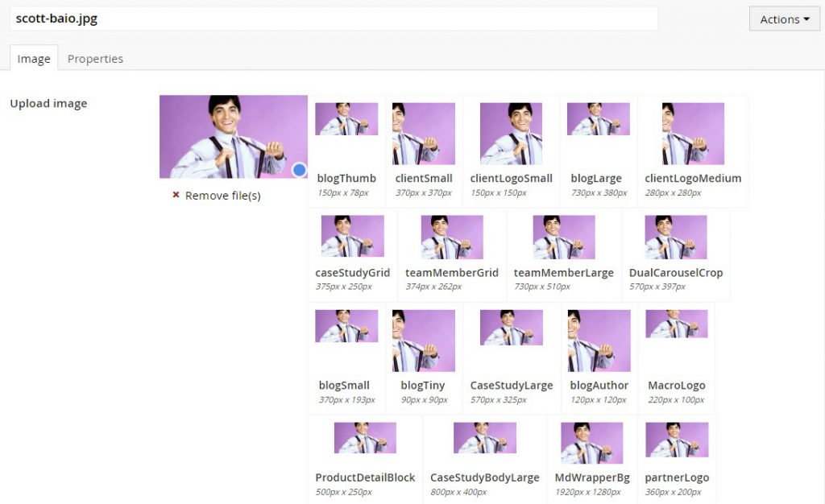This screenshot has width=825, height=504.
Task: Choose the clientLogoSmall crop preview
Action: click(x=511, y=134)
